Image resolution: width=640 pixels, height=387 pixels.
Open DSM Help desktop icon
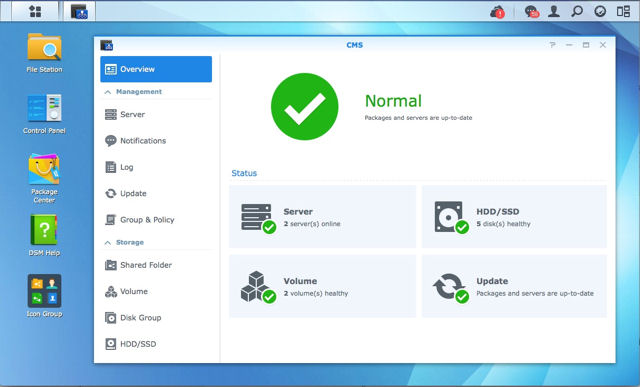44,236
